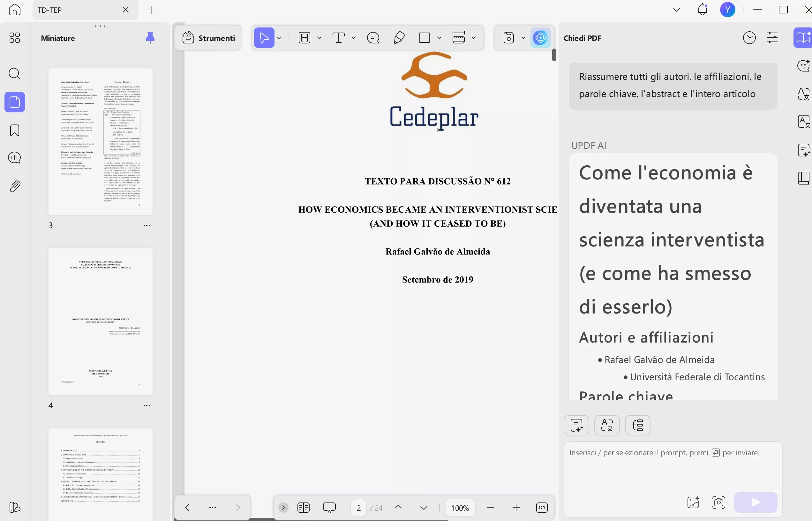Click the mind map prompt button below chat

coord(637,425)
